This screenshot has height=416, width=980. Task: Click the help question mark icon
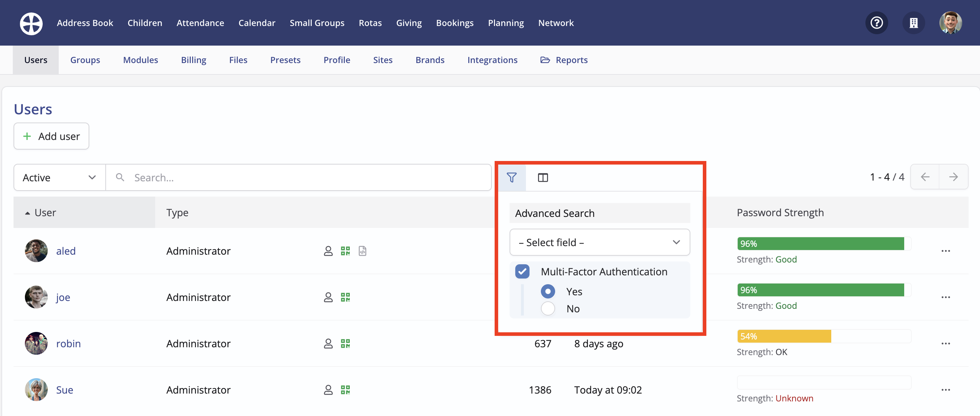[876, 23]
